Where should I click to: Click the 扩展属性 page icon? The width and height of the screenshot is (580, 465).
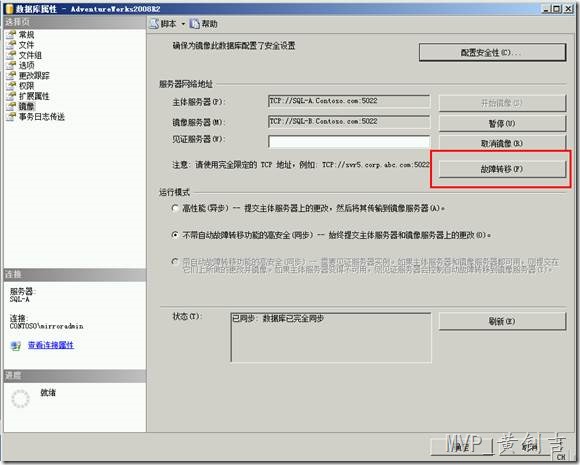(11, 96)
